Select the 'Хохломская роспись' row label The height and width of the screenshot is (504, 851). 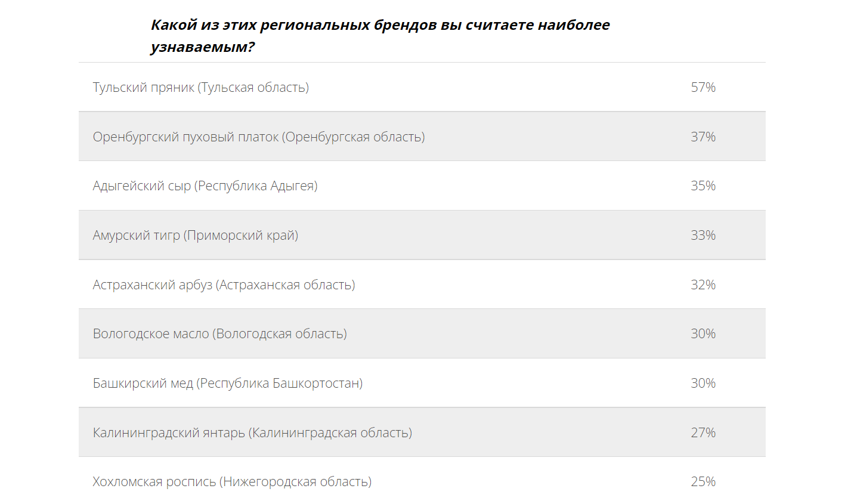[231, 482]
